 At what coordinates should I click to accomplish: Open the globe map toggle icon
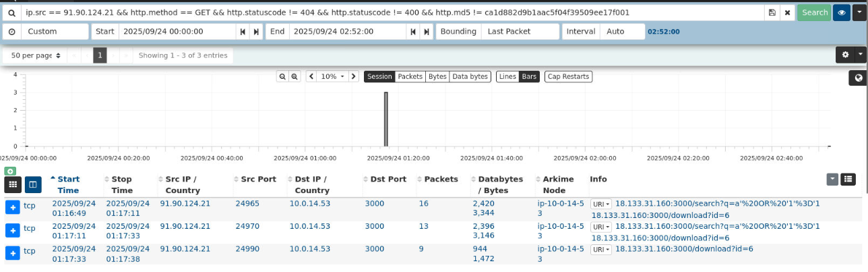858,78
